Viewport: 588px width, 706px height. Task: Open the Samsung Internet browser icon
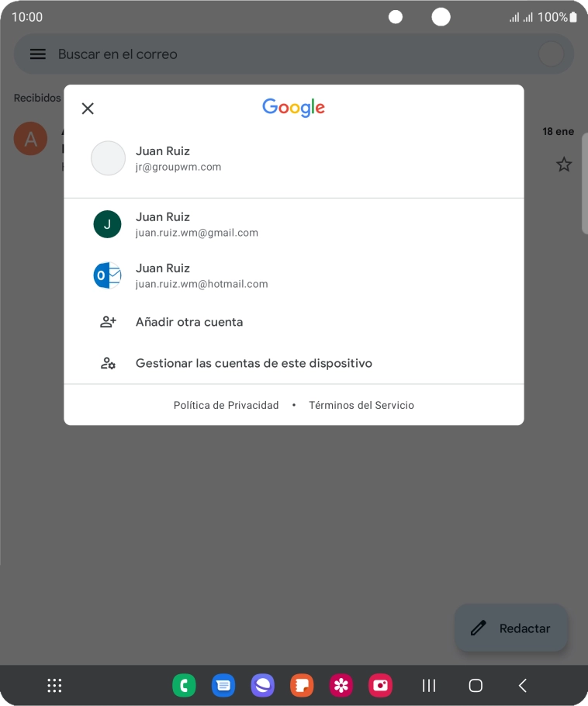(x=262, y=685)
